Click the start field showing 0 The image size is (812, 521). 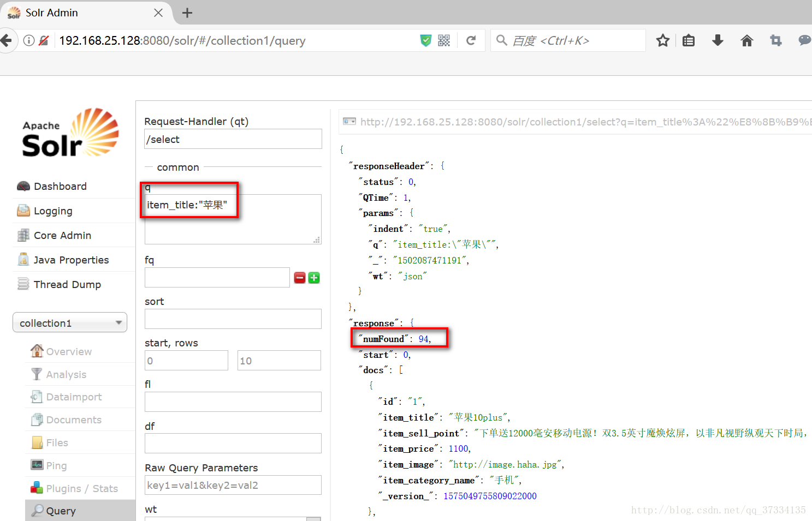pos(186,361)
